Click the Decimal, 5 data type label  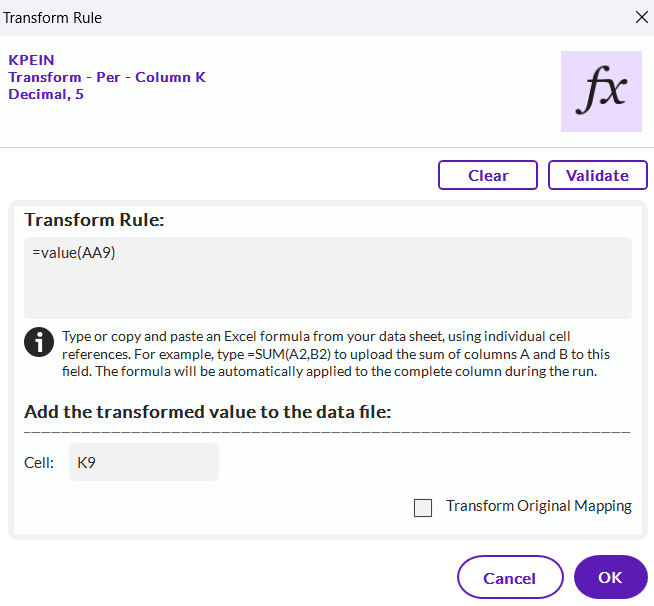[46, 95]
